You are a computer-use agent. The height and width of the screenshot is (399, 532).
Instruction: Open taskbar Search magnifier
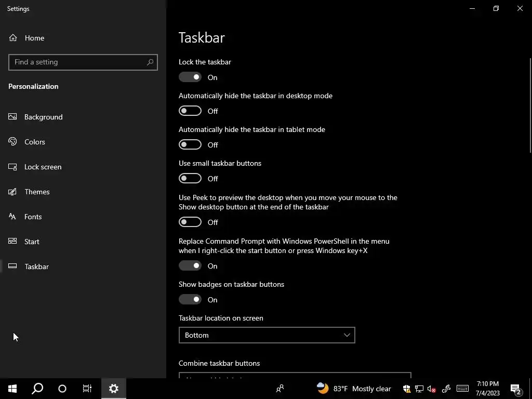coord(37,389)
